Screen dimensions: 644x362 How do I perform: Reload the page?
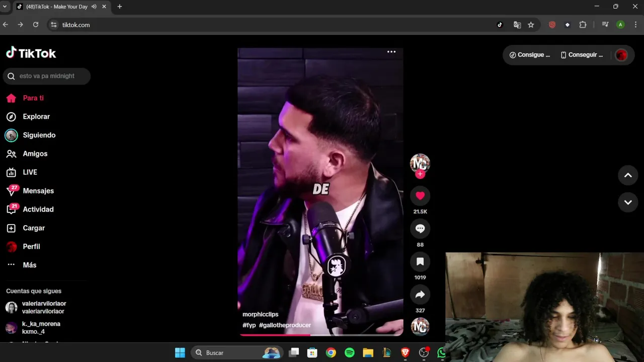(x=35, y=25)
